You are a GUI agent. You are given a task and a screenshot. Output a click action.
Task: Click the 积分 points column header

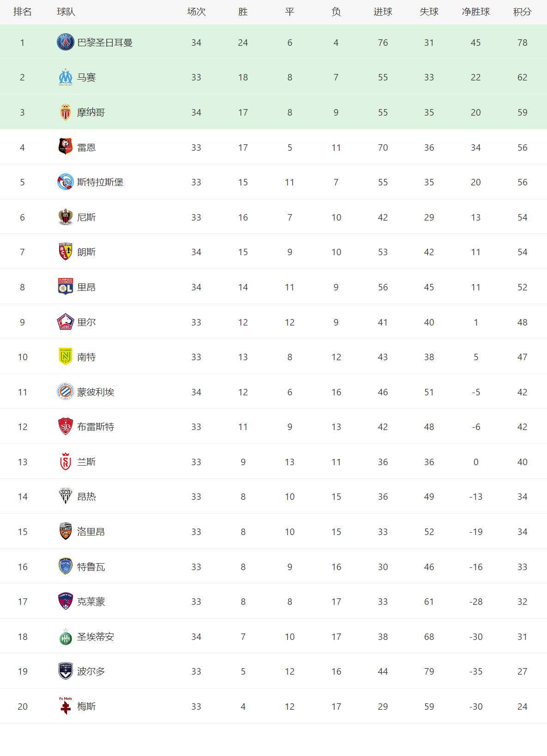point(522,12)
